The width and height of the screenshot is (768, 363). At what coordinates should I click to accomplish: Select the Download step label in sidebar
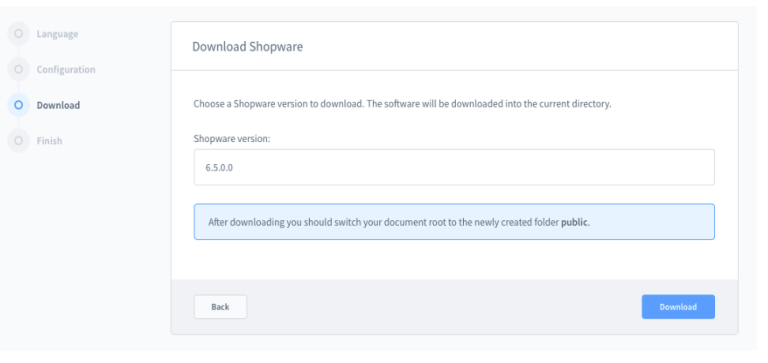58,105
